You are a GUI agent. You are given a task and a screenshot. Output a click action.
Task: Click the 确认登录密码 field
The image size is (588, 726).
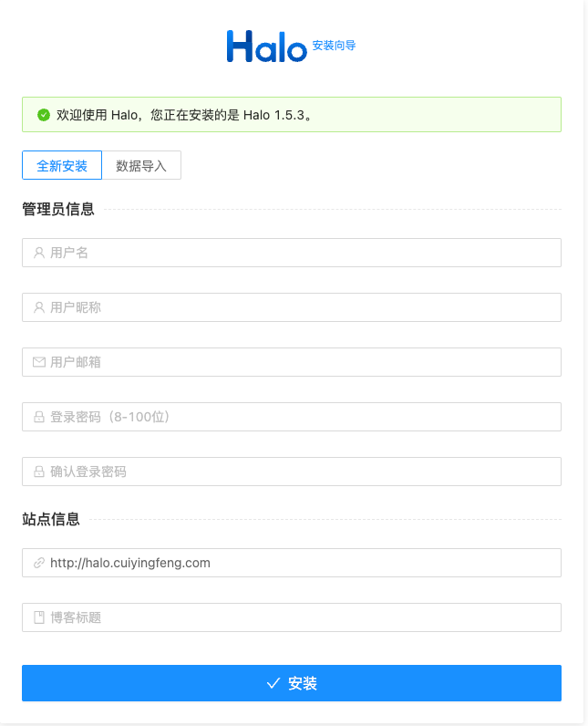[292, 472]
